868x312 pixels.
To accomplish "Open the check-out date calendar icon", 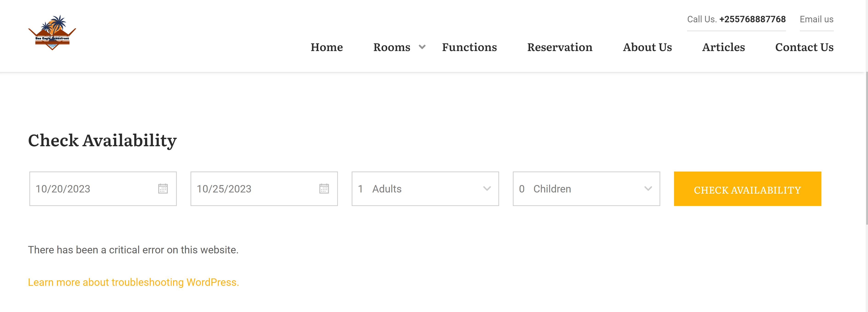I will [324, 189].
